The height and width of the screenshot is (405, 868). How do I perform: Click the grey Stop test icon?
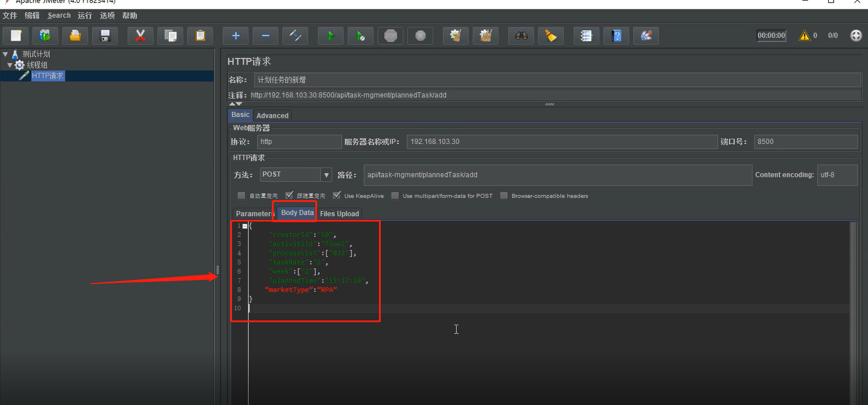point(390,36)
